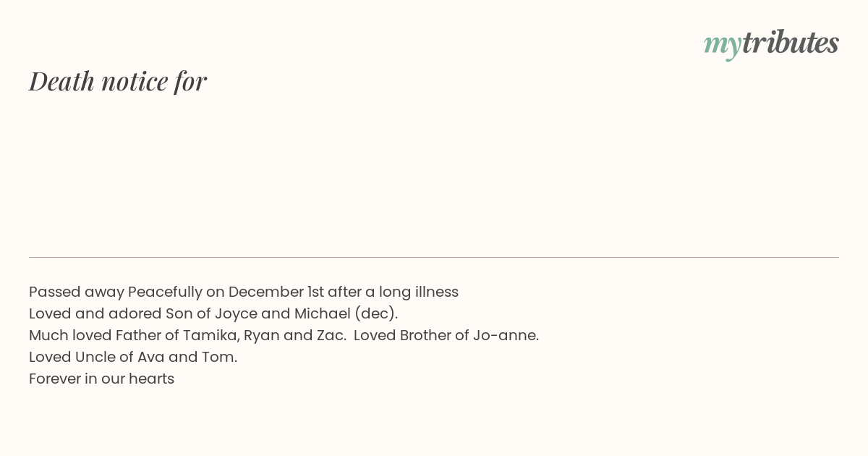
Task: Click the green "my" part of logo
Action: (x=722, y=46)
